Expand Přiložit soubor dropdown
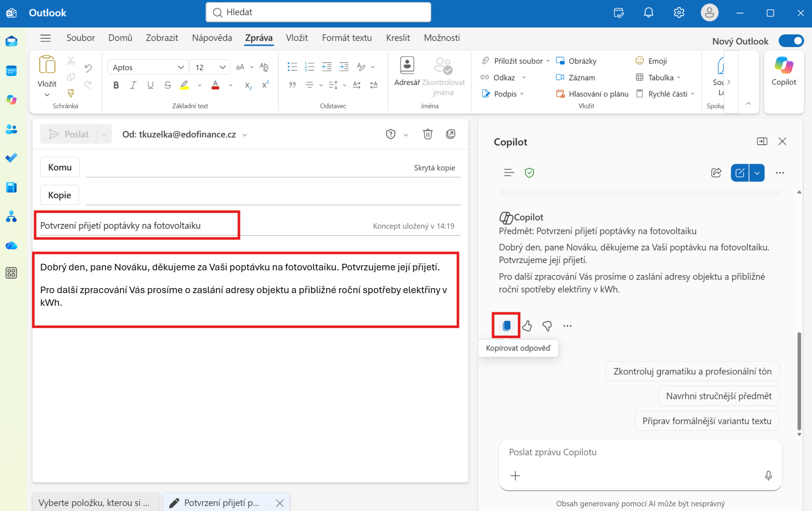 pos(548,61)
